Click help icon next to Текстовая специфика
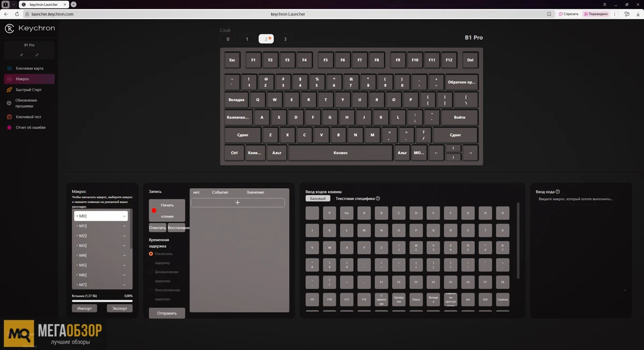644x350 pixels. (x=378, y=198)
